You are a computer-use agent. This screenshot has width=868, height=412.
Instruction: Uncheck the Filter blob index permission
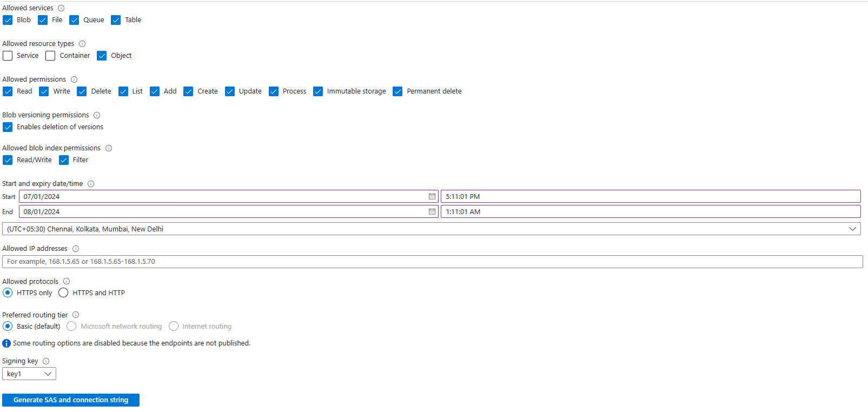tap(64, 160)
